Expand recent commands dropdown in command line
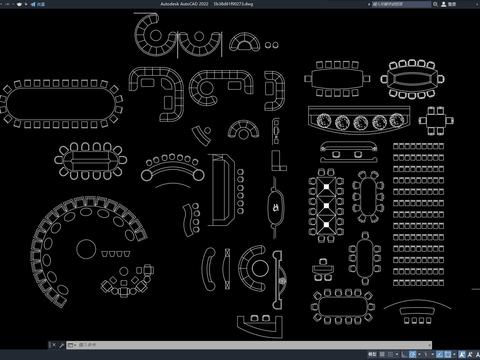480x360 pixels. coord(71,345)
